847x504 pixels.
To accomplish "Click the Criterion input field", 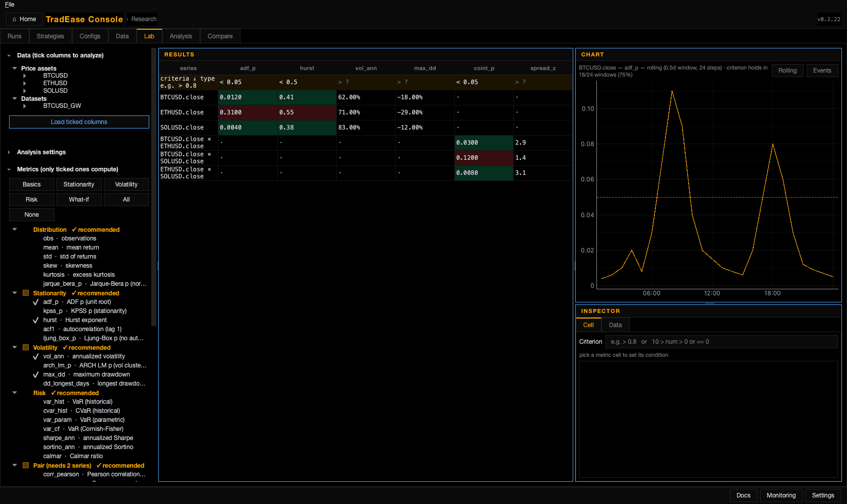I will pyautogui.click(x=721, y=342).
